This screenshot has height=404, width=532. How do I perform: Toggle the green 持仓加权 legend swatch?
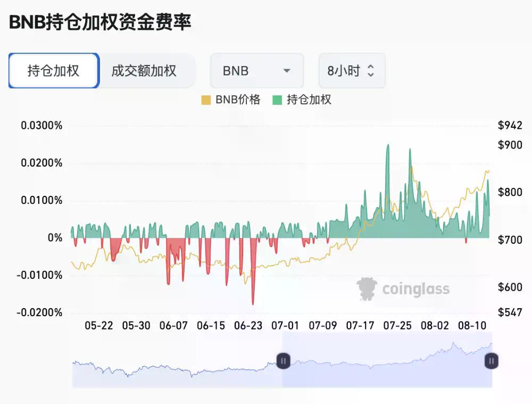(277, 100)
